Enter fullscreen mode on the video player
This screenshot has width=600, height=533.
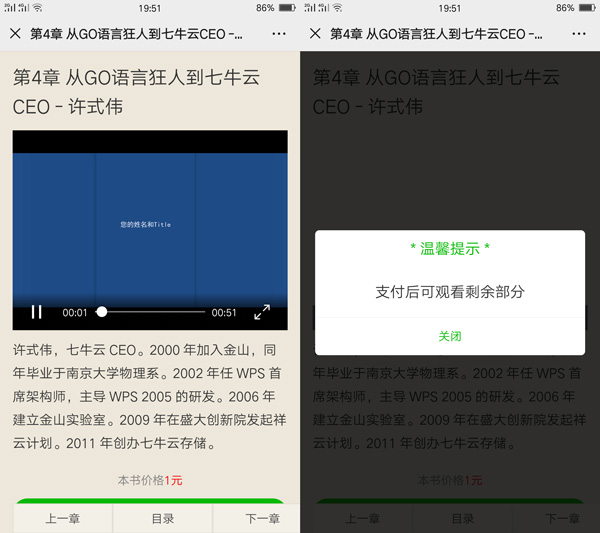[x=262, y=312]
